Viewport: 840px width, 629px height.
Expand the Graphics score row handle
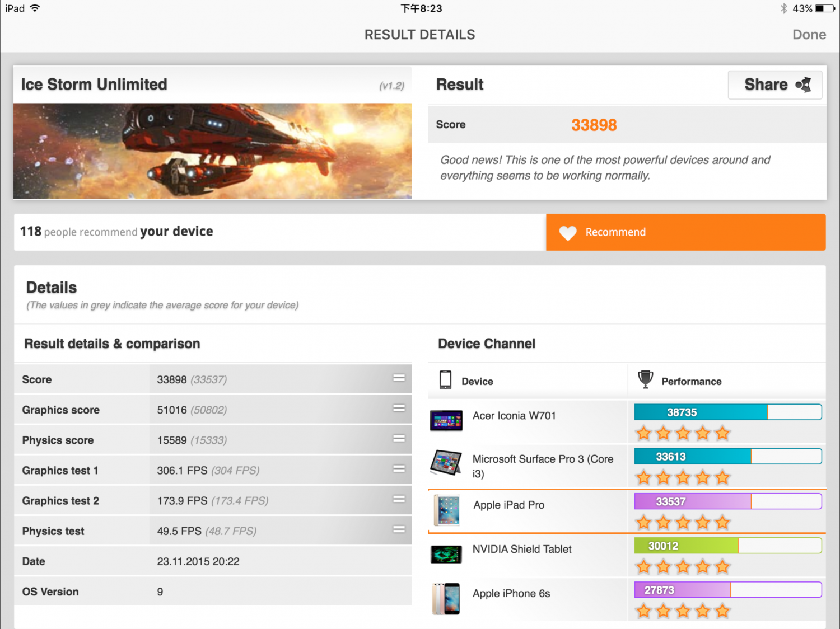(399, 409)
